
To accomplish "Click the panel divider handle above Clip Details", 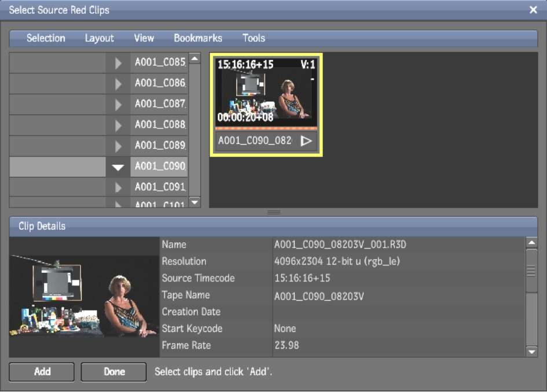I will tap(273, 213).
